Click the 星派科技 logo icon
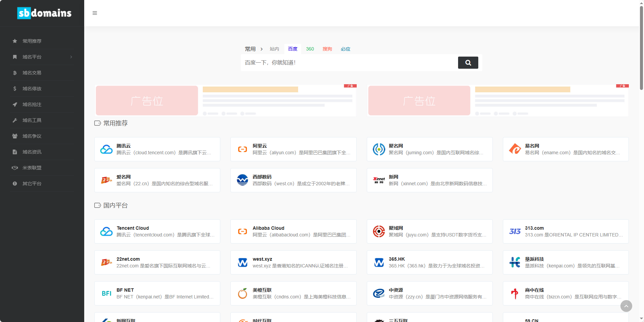This screenshot has width=644, height=322. coord(515,262)
